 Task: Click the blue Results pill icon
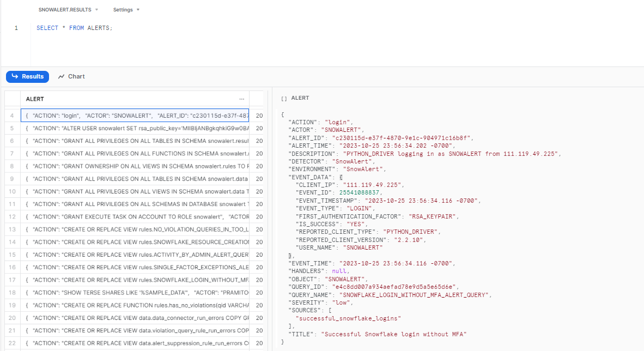(15, 76)
